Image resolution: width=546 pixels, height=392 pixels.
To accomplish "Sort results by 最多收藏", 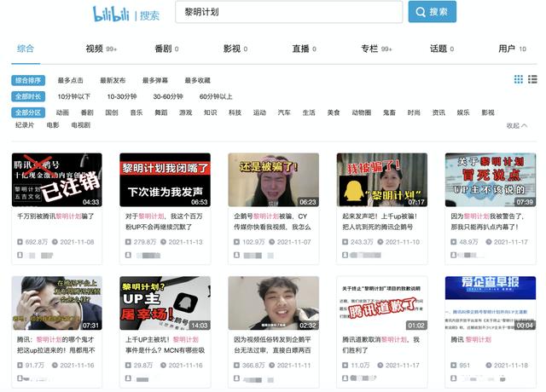I will (197, 80).
